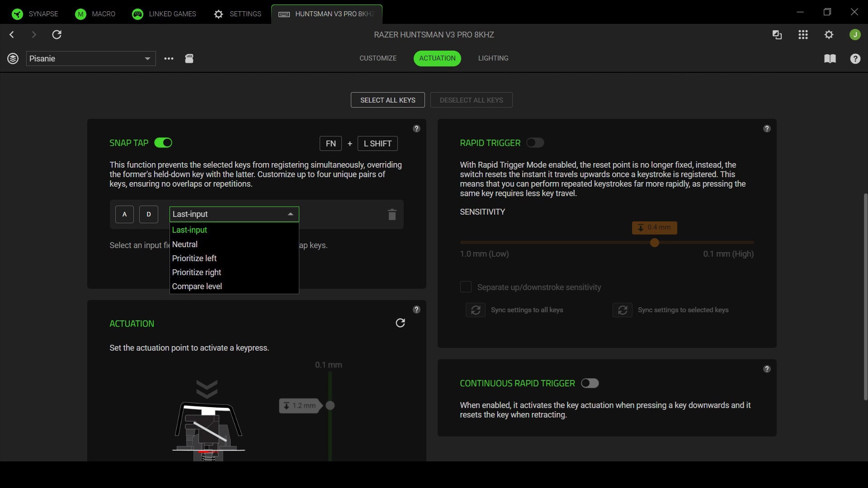The height and width of the screenshot is (488, 868).
Task: Delete the A-D Snap Tap key pair
Action: click(x=392, y=215)
